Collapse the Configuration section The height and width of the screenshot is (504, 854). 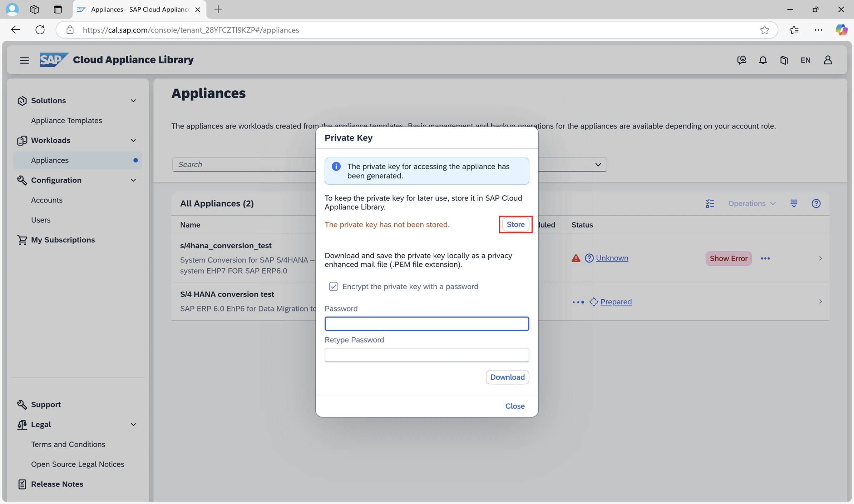click(133, 180)
